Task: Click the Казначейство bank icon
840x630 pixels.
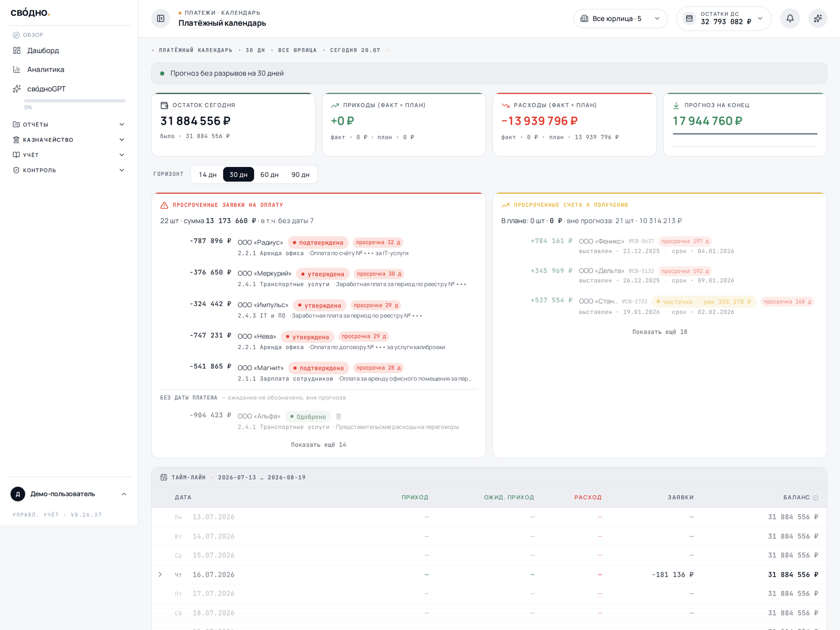Action: tap(16, 139)
